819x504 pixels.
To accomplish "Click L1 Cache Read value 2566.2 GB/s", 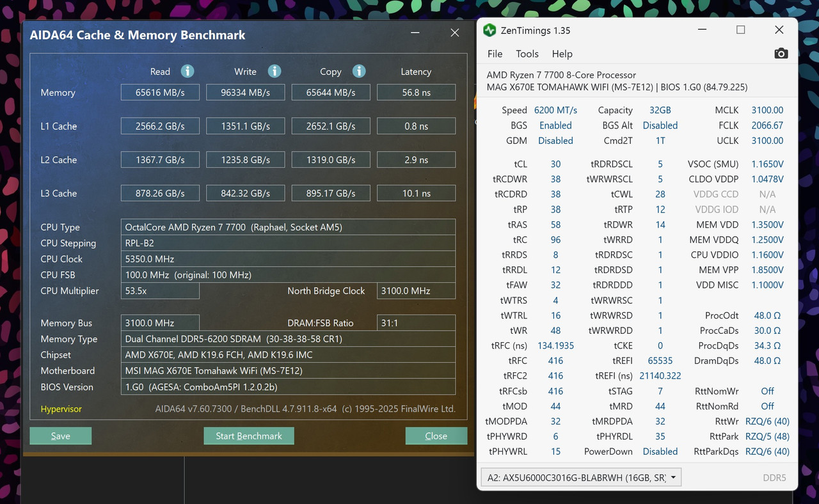I will pyautogui.click(x=160, y=126).
